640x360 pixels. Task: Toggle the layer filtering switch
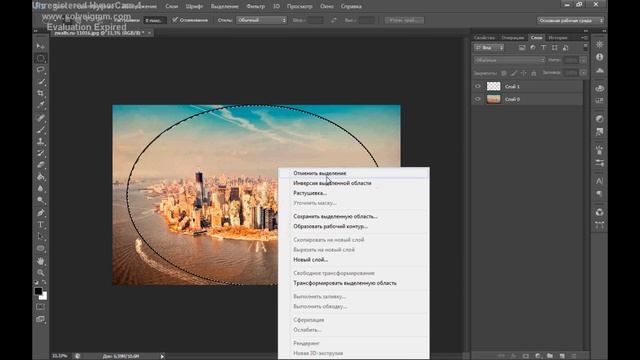[586, 48]
